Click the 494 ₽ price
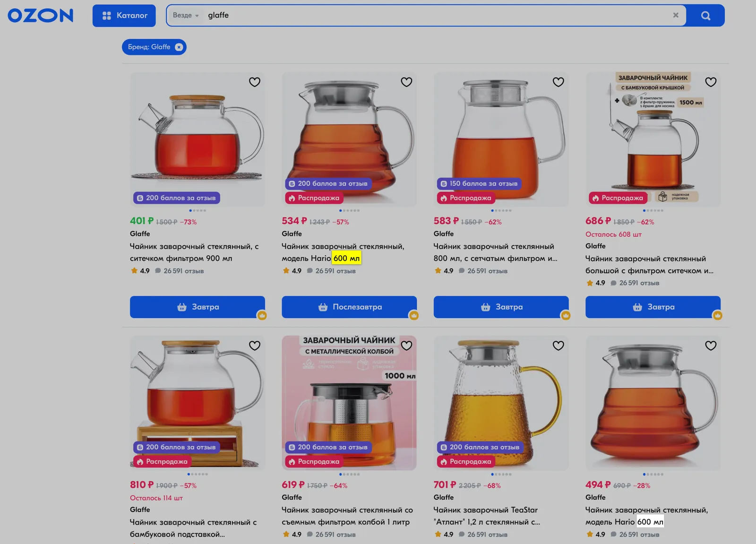Screen dimensions: 756x544 (598, 484)
